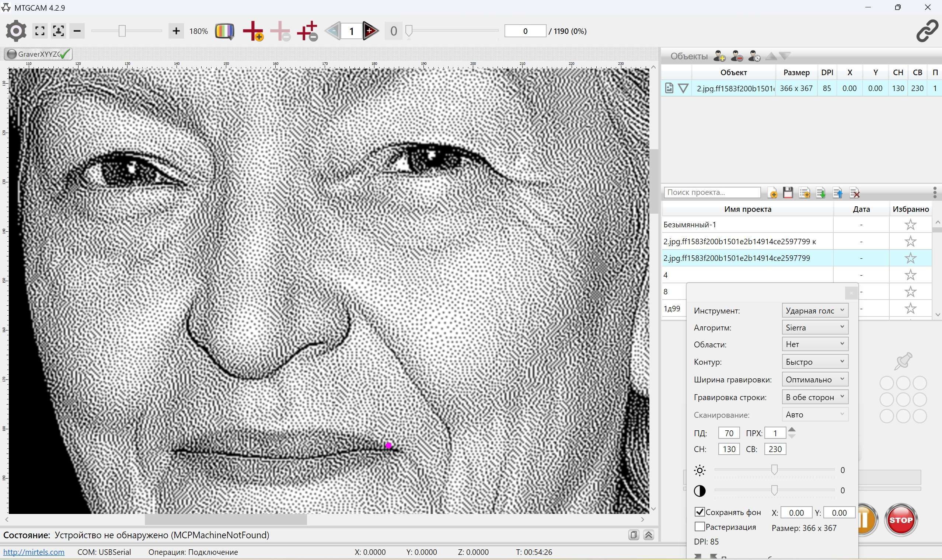Open the Алгоритм dropdown showing Sierra
Screen dimensions: 942x560
tap(815, 328)
